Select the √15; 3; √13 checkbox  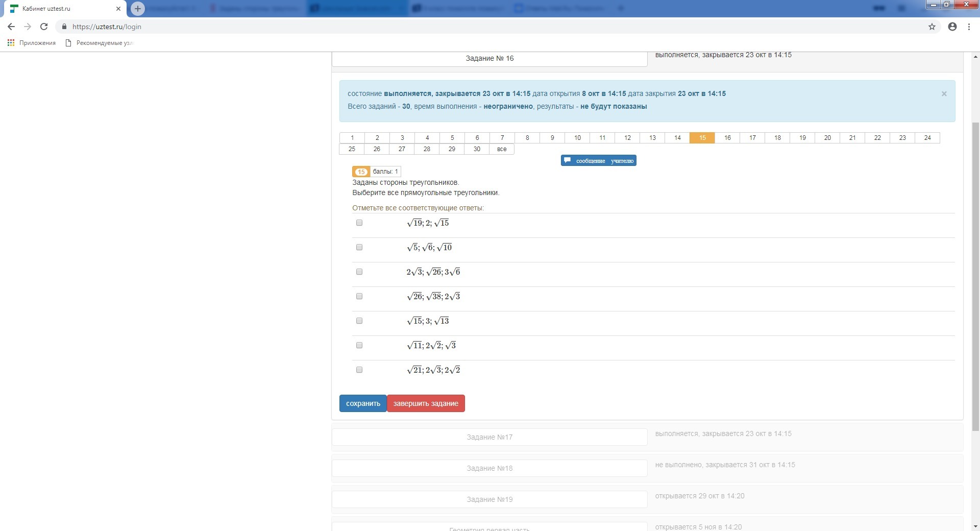(359, 321)
